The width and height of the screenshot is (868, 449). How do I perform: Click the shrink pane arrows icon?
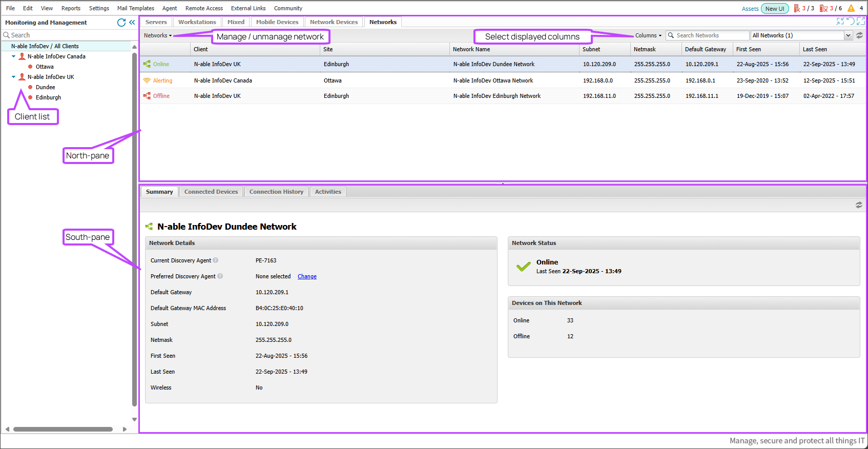840,21
